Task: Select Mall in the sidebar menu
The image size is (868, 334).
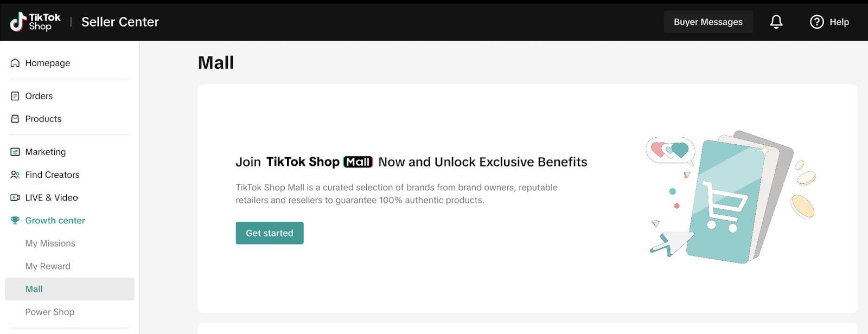Action: 33,289
